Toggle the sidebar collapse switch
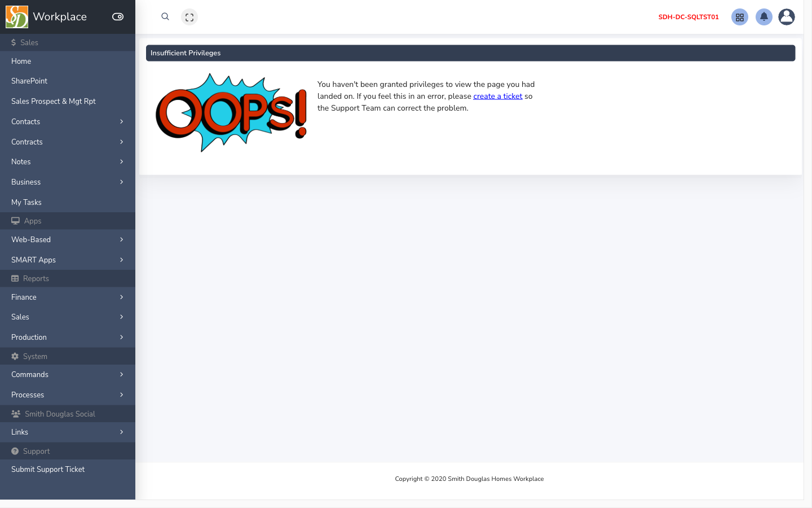 (118, 17)
